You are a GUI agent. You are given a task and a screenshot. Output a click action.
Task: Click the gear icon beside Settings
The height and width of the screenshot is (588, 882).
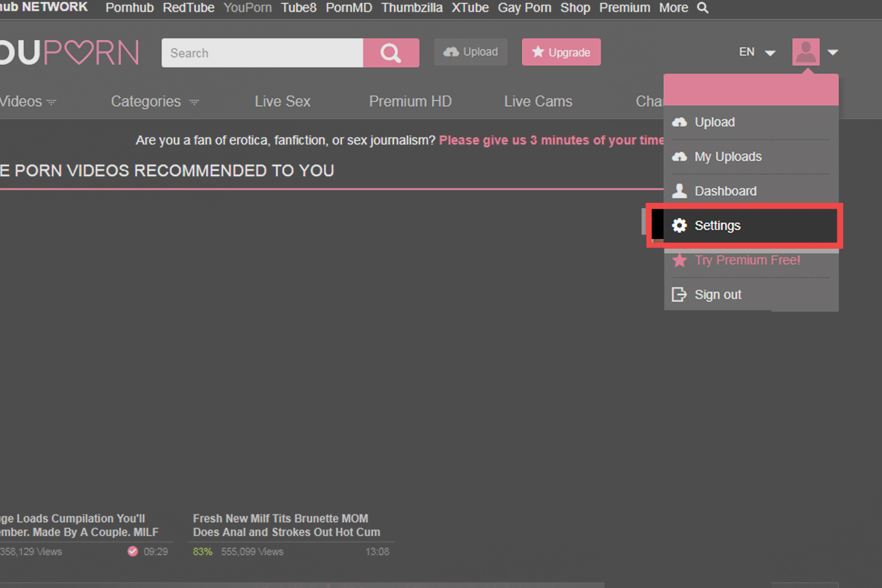(679, 226)
